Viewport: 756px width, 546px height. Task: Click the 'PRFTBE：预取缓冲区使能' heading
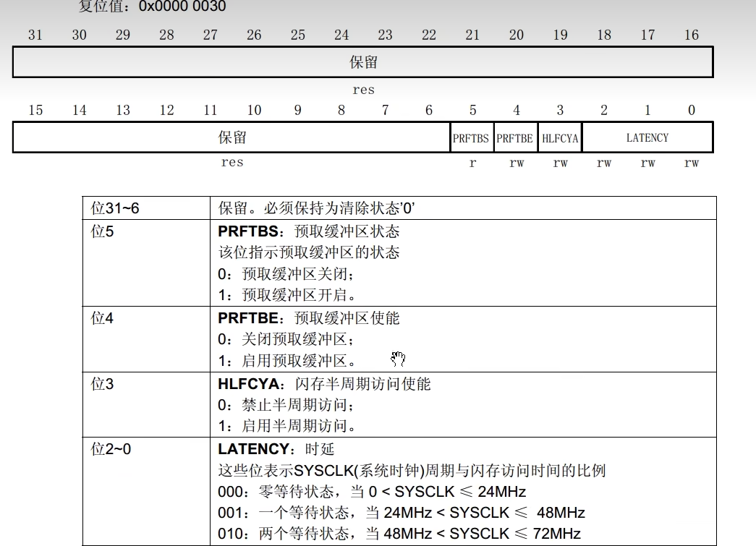point(309,318)
